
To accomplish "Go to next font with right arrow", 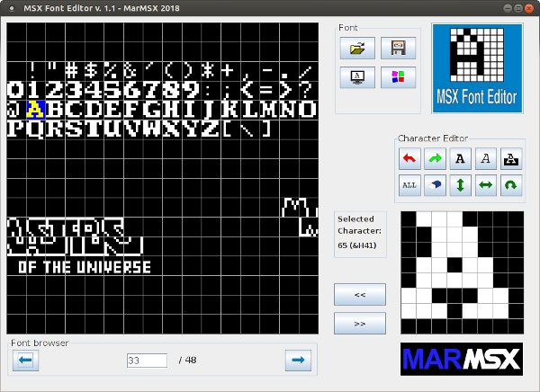I will (298, 360).
